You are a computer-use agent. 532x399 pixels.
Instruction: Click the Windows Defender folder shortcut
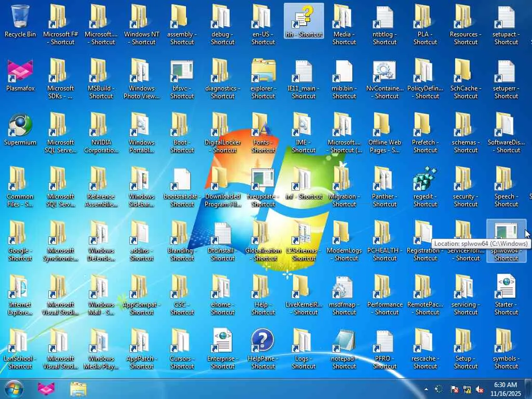[x=101, y=241]
